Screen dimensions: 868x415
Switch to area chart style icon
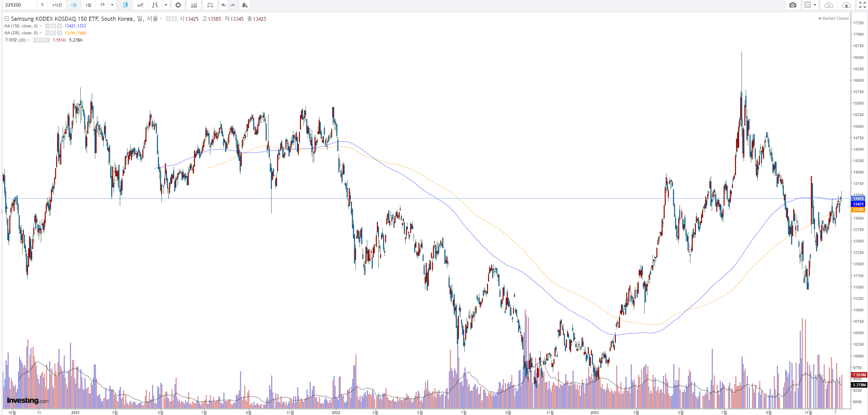tap(140, 5)
